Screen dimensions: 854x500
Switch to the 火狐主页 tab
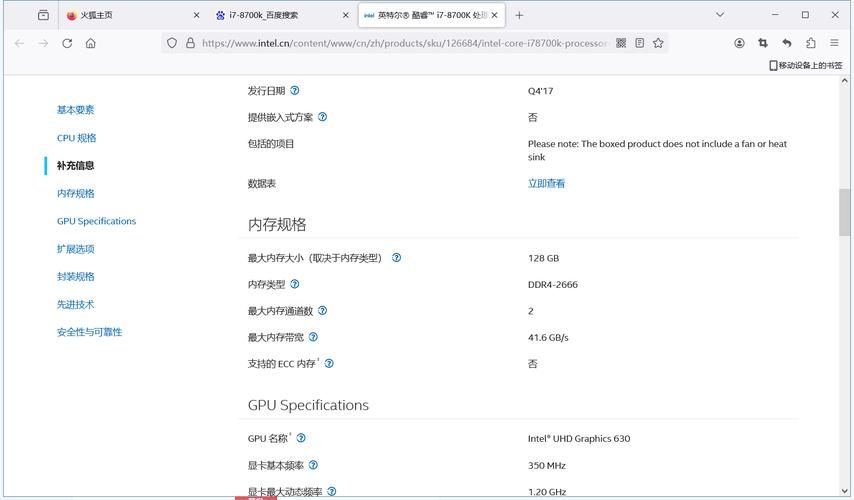[132, 15]
